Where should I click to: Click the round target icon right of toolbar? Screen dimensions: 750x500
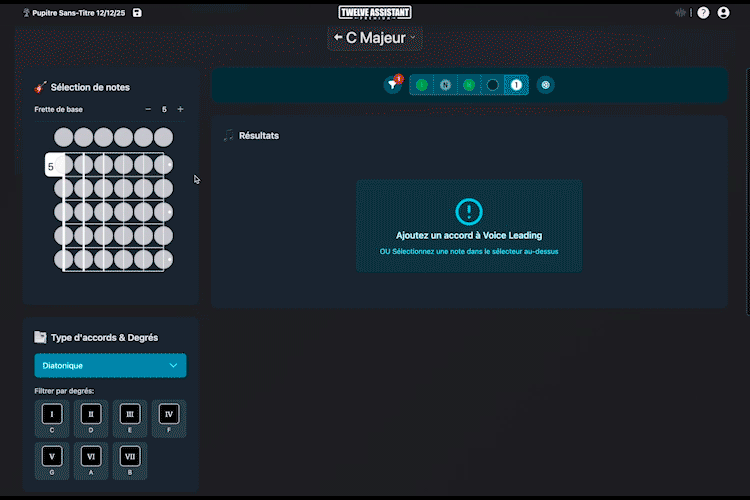click(545, 85)
